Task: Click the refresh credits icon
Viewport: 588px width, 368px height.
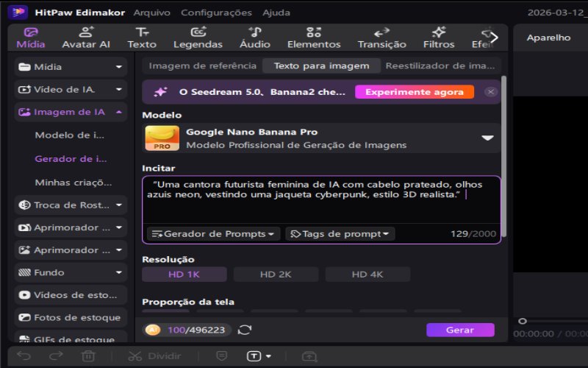Action: (x=245, y=330)
